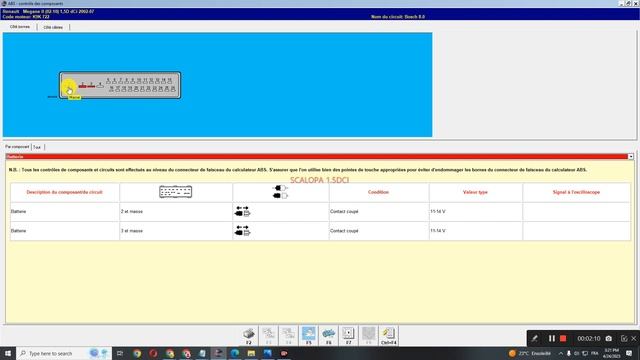The width and height of the screenshot is (640, 360).
Task: Click 'Batterie' in the '2 et masse' row
Action: point(18,211)
